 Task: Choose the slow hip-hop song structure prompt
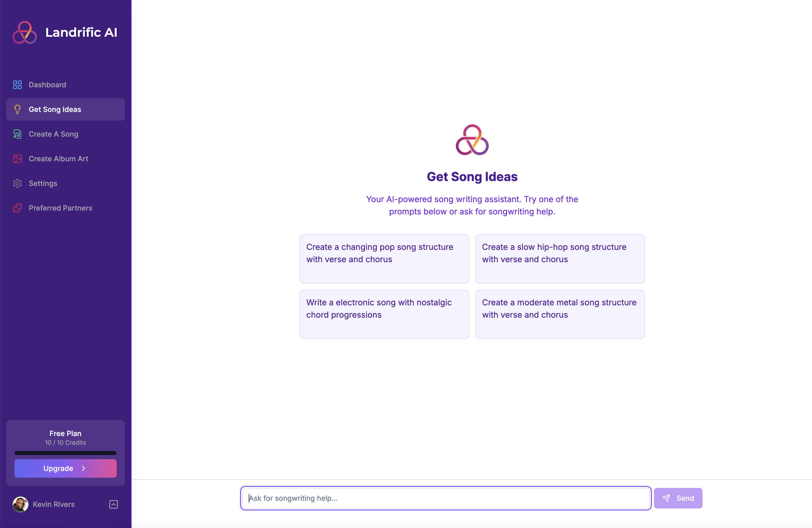click(x=560, y=258)
